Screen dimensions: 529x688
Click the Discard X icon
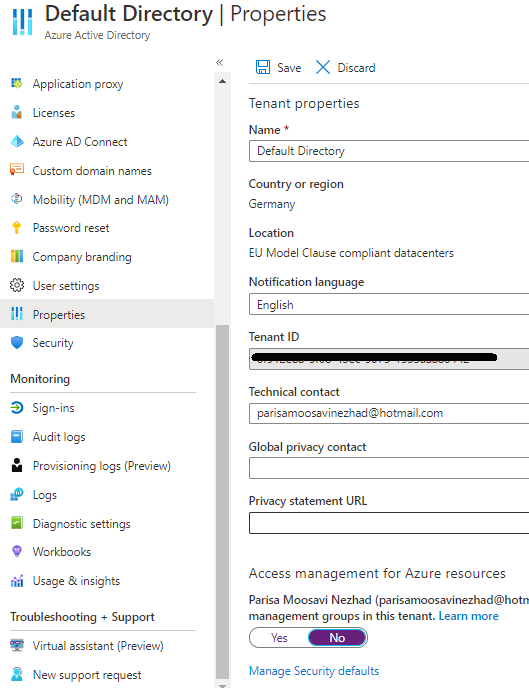coord(323,67)
